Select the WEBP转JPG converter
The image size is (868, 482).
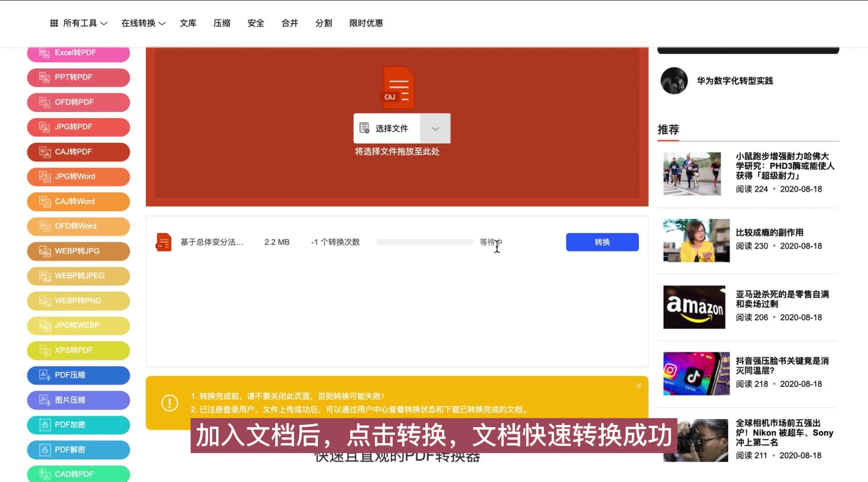(x=78, y=251)
